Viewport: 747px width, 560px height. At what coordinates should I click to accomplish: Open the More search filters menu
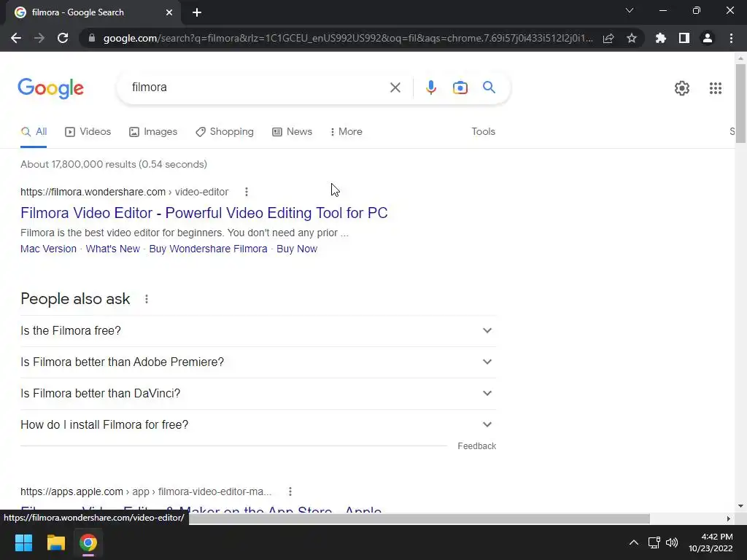(x=347, y=132)
